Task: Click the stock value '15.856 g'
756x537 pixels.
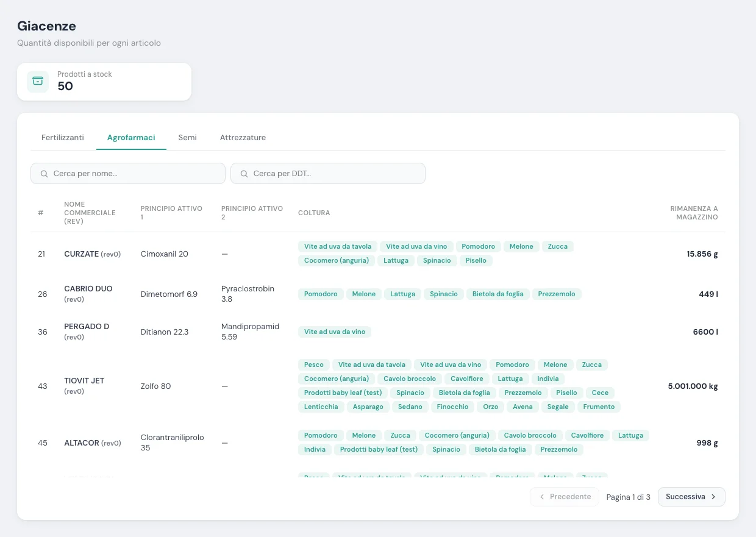Action: (702, 254)
